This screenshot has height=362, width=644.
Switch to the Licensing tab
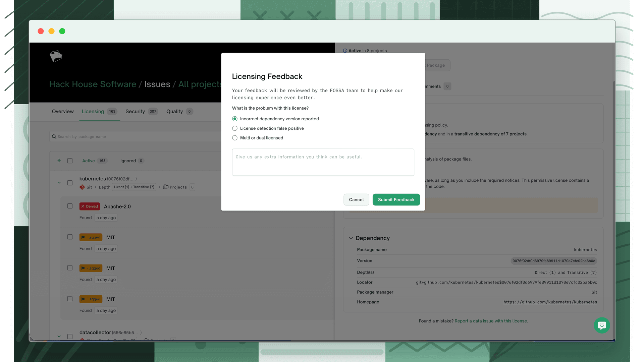(100, 111)
